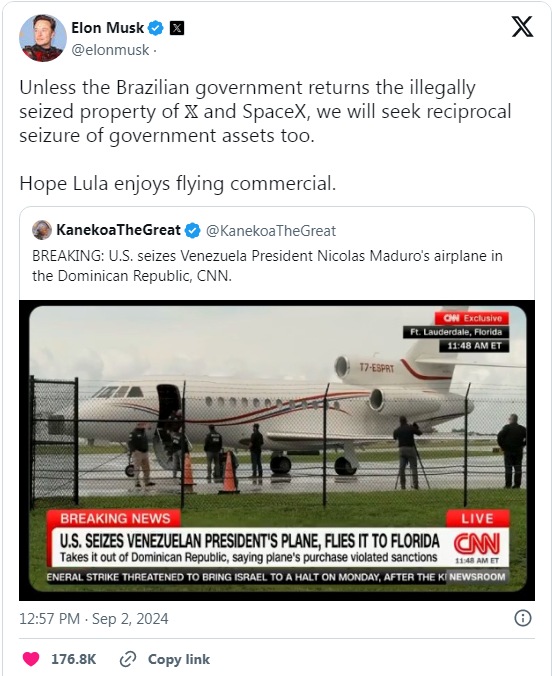Open the tweet info circle icon
The image size is (552, 676).
point(523,618)
